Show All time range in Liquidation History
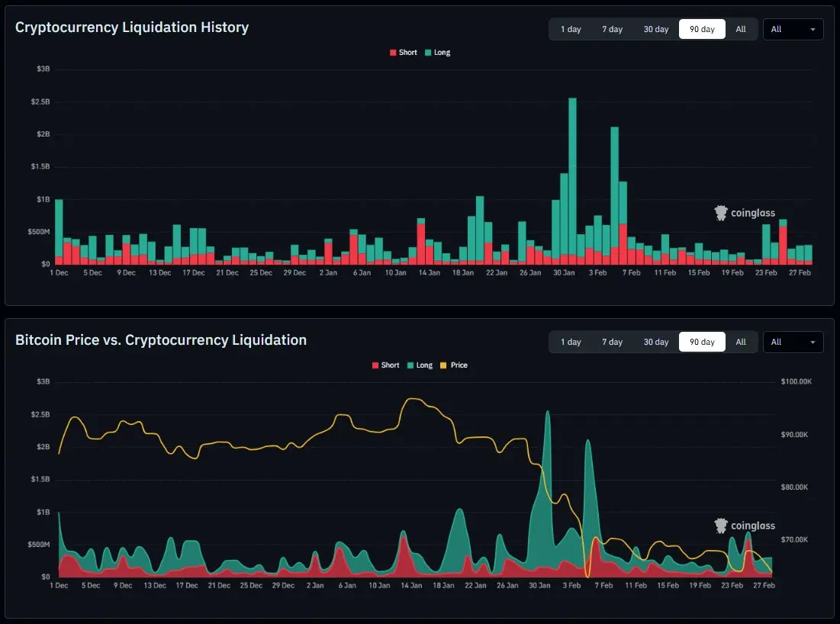The image size is (840, 624). click(741, 30)
